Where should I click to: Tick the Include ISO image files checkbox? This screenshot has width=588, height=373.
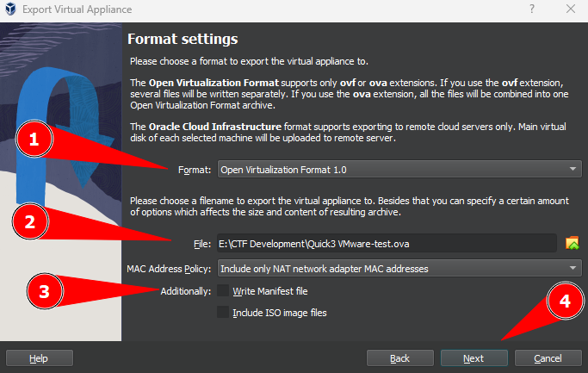[224, 312]
